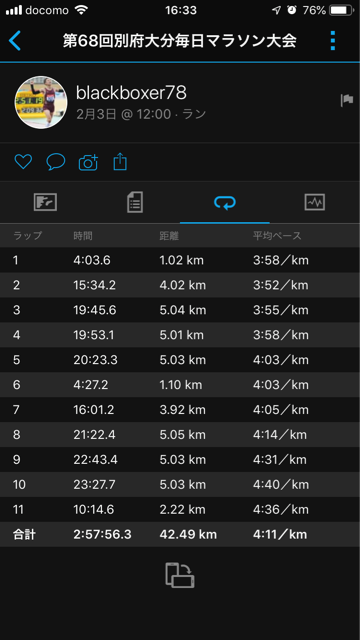Tap the 合計 total row
The image size is (360, 640).
180,534
